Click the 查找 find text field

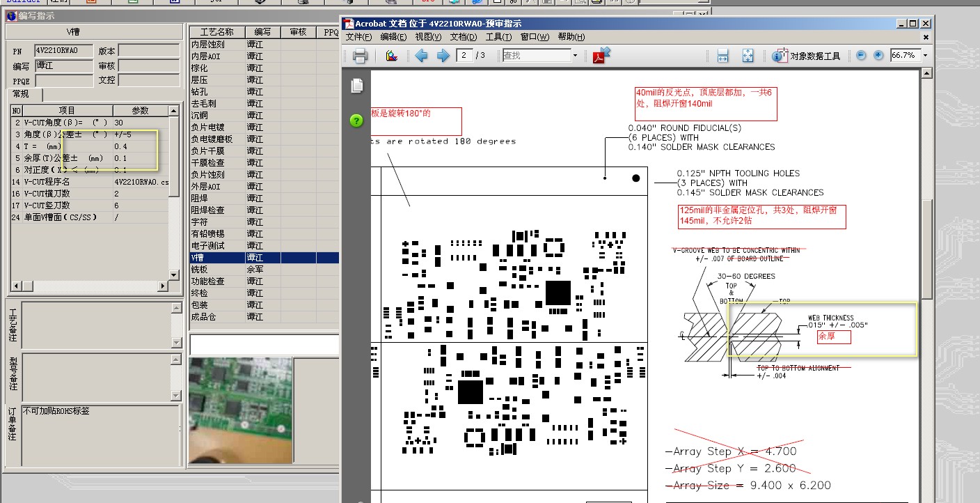click(536, 55)
